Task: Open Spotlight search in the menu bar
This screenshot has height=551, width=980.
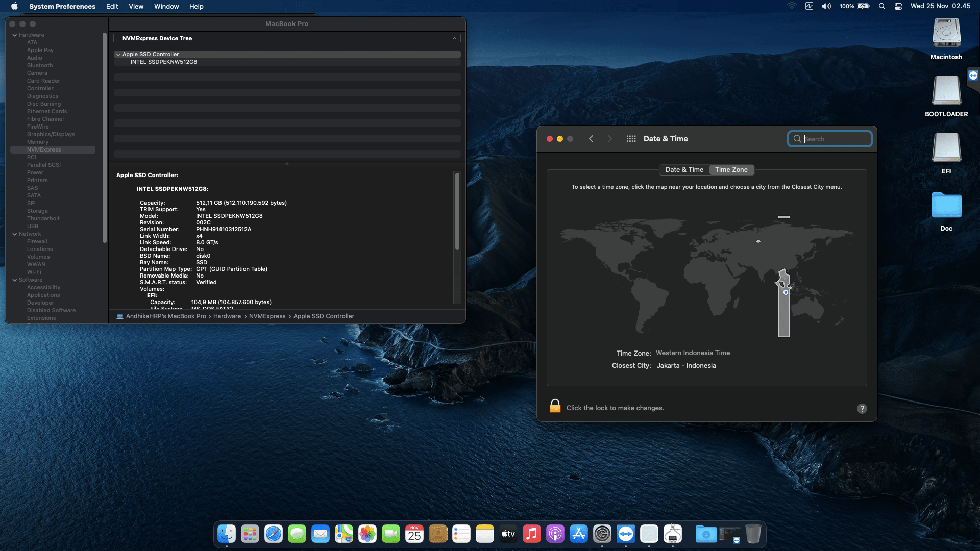Action: [x=881, y=6]
